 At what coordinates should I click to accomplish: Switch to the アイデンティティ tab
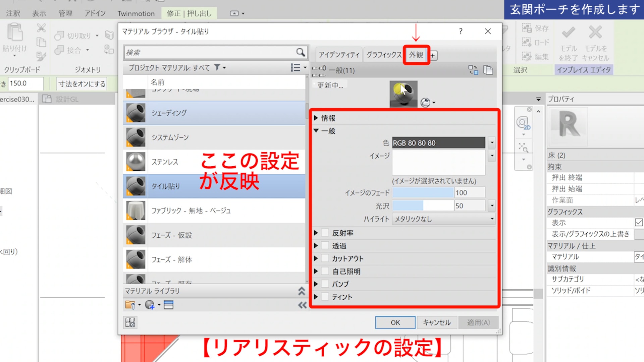339,55
